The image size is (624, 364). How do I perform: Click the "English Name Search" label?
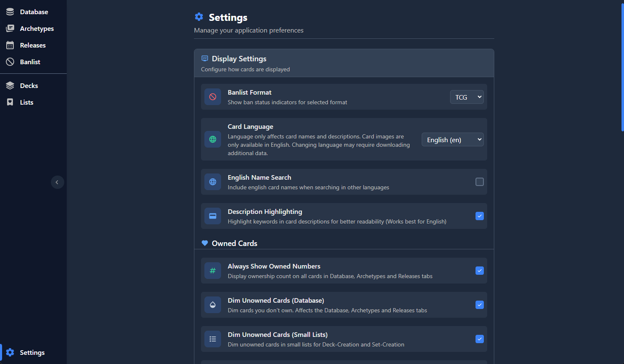259,178
